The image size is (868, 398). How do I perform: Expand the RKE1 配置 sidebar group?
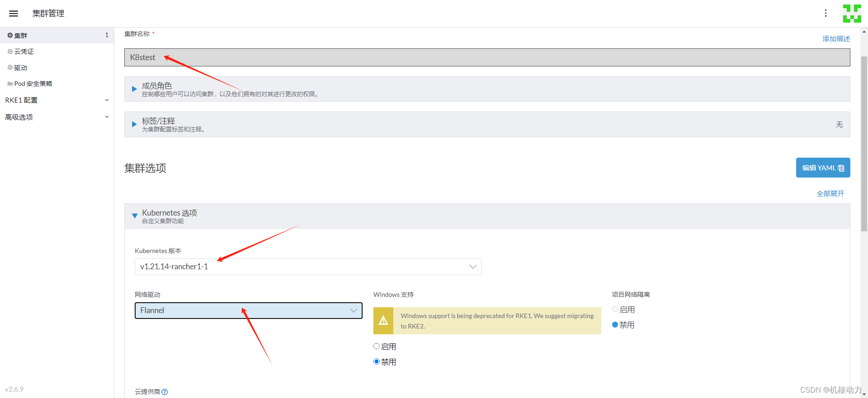[57, 100]
